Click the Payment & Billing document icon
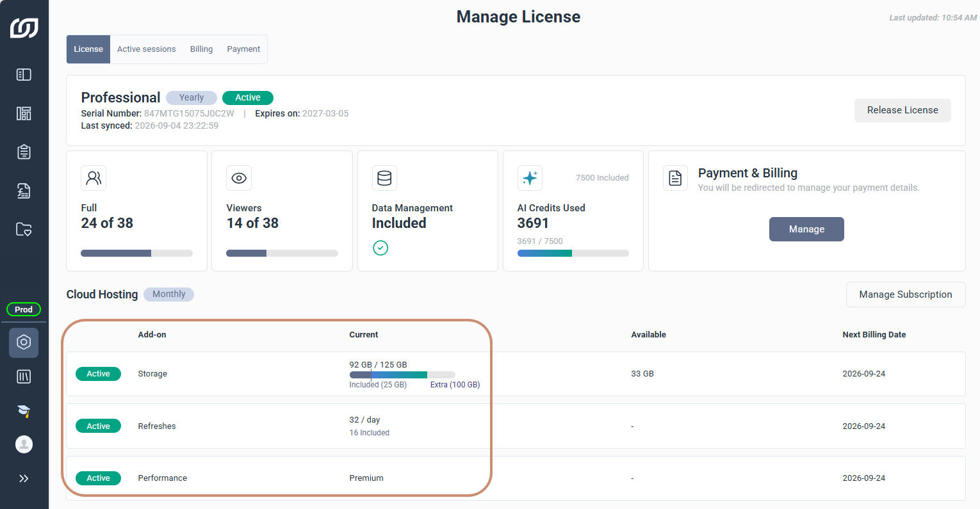This screenshot has width=980, height=509. click(675, 178)
